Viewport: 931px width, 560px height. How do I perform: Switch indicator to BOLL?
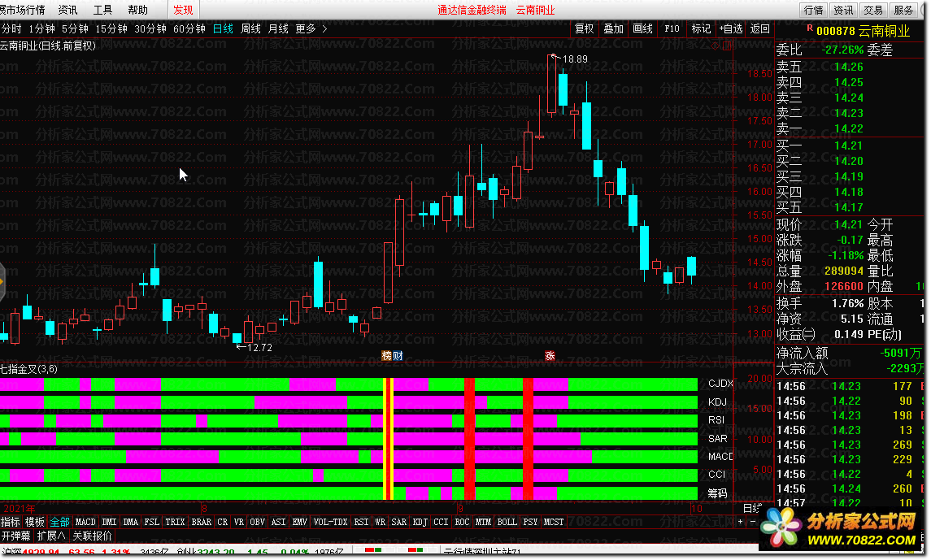tap(507, 522)
